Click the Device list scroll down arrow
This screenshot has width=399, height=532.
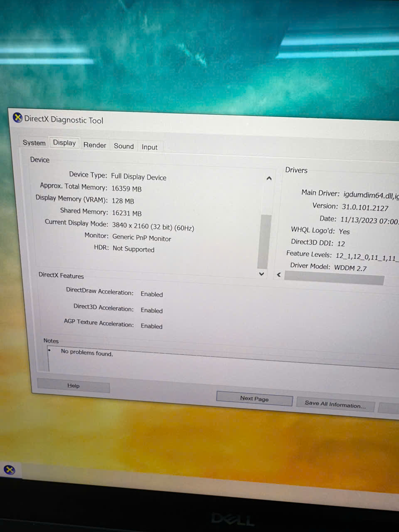[x=261, y=274]
